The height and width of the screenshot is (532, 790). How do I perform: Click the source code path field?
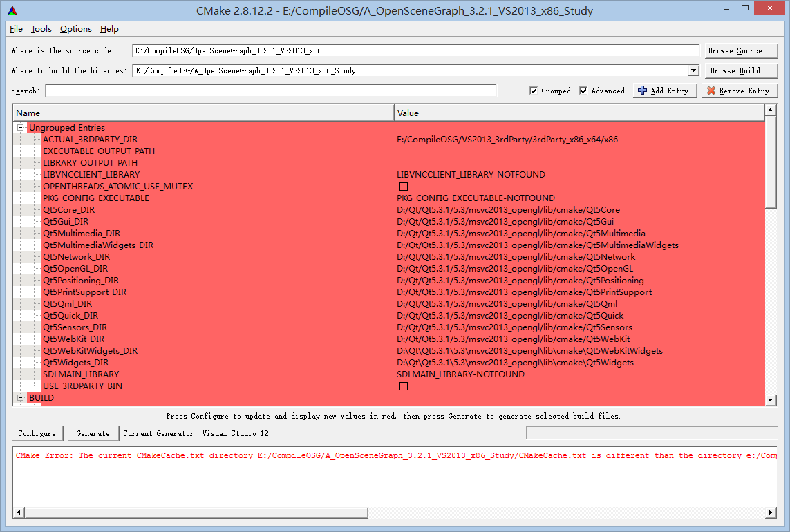(416, 50)
